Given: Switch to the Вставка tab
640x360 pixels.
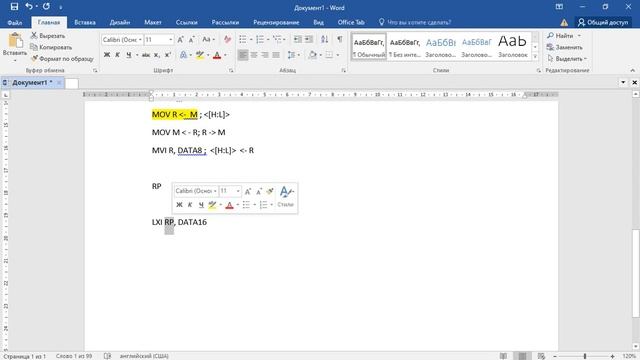Looking at the screenshot, I should (85, 22).
